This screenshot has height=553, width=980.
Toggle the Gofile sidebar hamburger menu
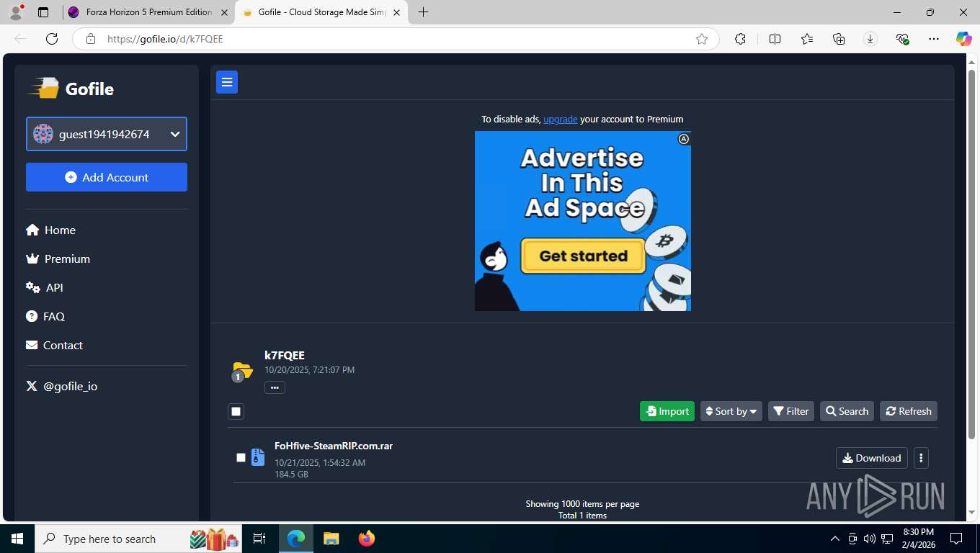coord(227,82)
